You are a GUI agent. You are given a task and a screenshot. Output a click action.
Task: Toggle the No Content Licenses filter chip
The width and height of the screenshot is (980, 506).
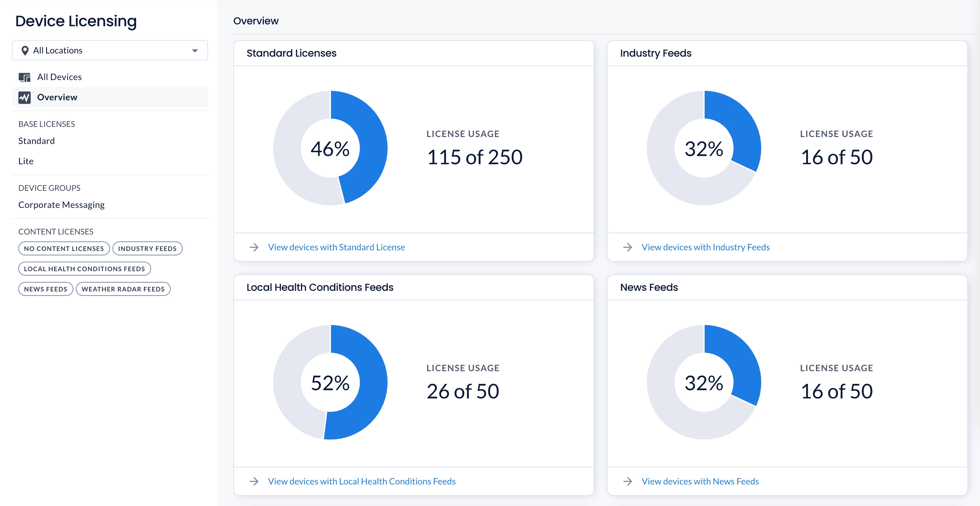tap(64, 249)
